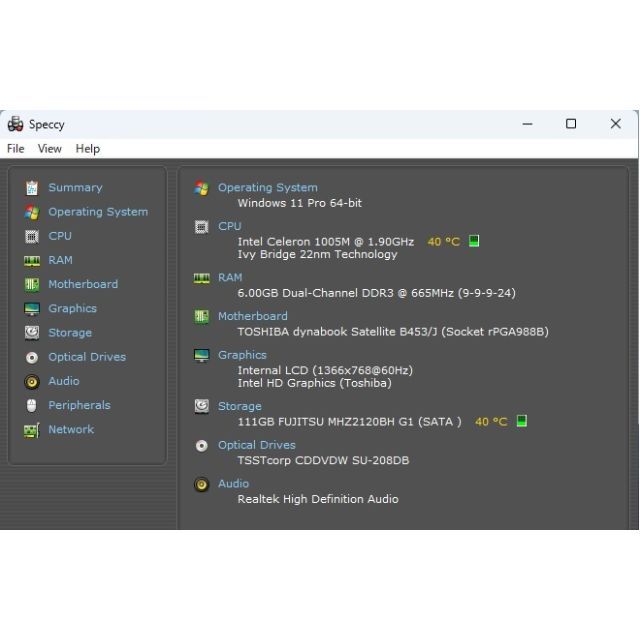The width and height of the screenshot is (640, 640).
Task: Click the CPU 40 °C temperature value
Action: click(444, 242)
